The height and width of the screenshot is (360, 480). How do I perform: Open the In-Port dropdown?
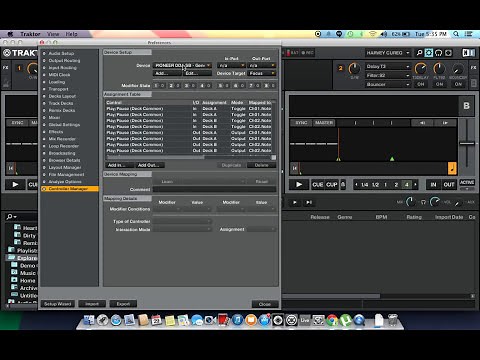pos(231,65)
